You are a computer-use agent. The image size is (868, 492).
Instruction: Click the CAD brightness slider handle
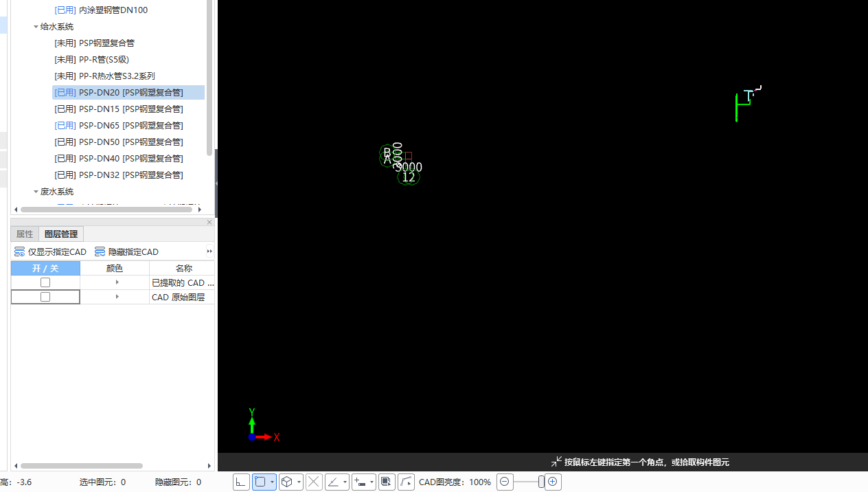point(541,482)
